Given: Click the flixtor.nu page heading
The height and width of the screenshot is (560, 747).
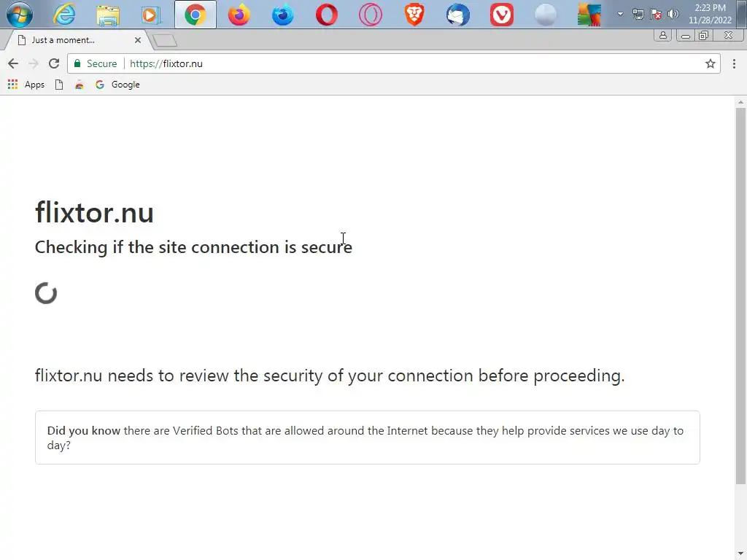Looking at the screenshot, I should [94, 212].
